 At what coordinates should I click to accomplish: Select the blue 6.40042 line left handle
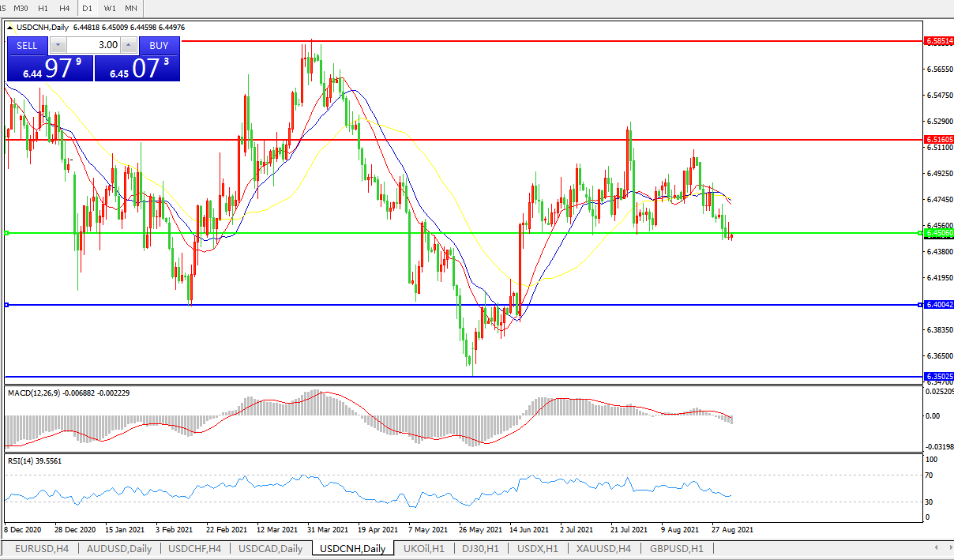[6, 305]
